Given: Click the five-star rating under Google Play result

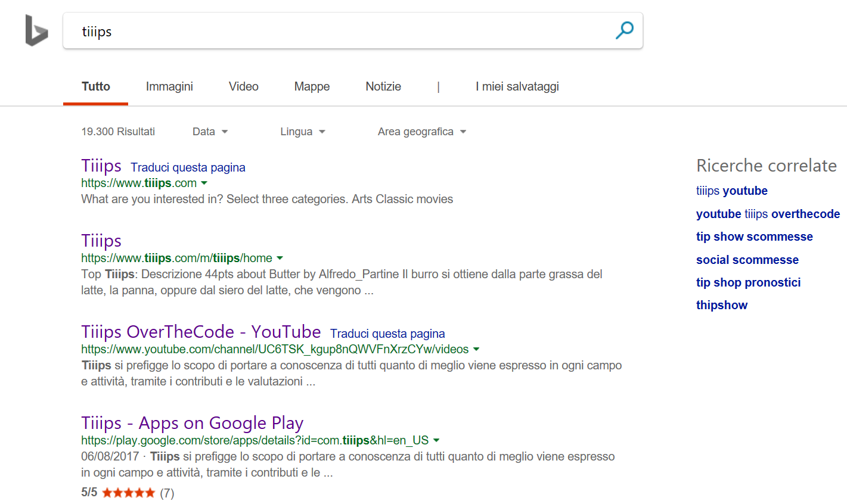Looking at the screenshot, I should pyautogui.click(x=128, y=493).
